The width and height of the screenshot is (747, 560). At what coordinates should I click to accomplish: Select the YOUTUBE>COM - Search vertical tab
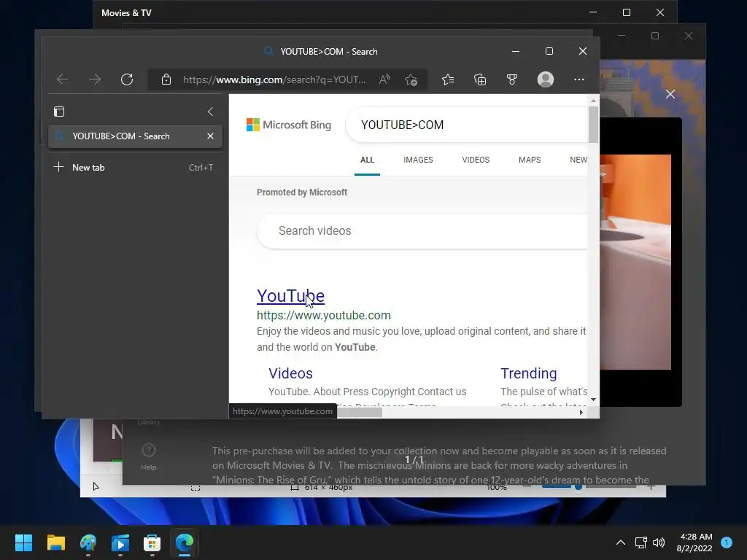(135, 136)
